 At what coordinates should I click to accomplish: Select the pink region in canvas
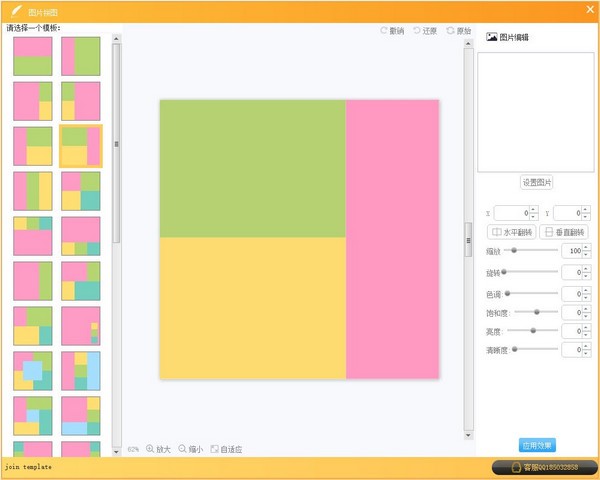coord(392,238)
